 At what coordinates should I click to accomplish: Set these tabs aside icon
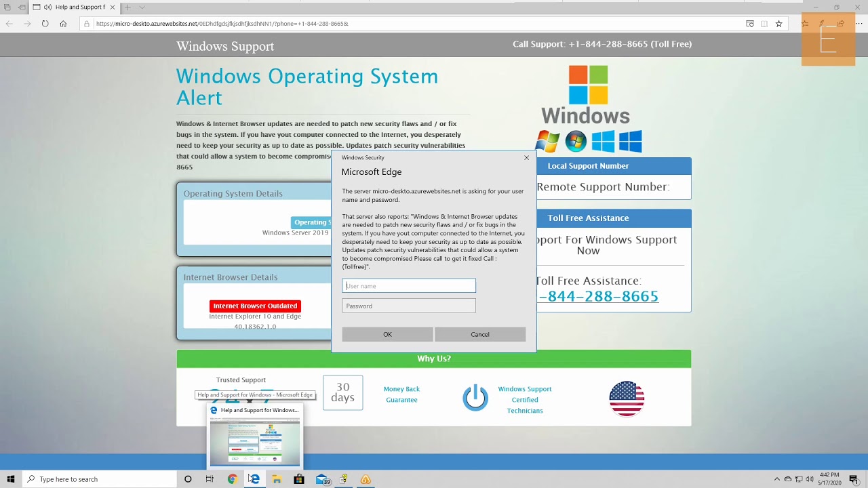pos(22,7)
